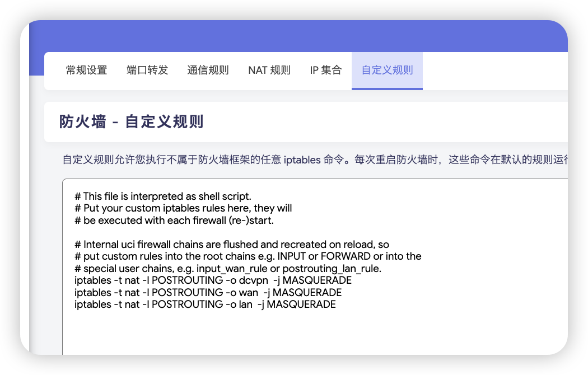The height and width of the screenshot is (375, 588).
Task: Click the 防火墙 - 自定义规则 heading
Action: [131, 122]
